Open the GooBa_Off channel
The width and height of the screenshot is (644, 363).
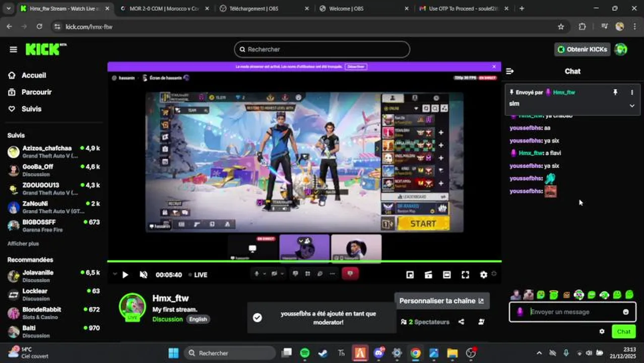tap(54, 170)
